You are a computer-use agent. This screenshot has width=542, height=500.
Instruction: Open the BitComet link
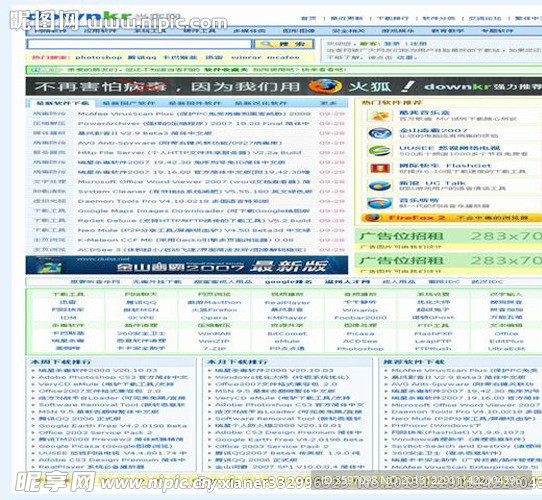pyautogui.click(x=287, y=333)
